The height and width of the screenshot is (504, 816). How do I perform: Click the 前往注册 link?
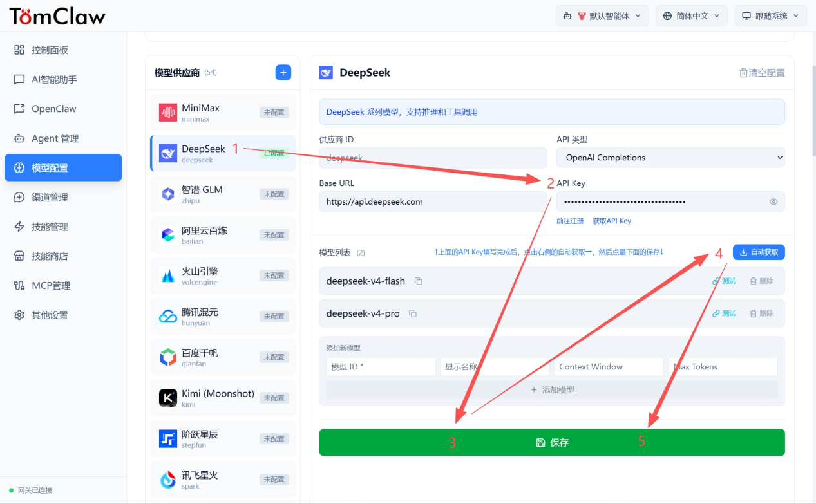[x=570, y=221]
